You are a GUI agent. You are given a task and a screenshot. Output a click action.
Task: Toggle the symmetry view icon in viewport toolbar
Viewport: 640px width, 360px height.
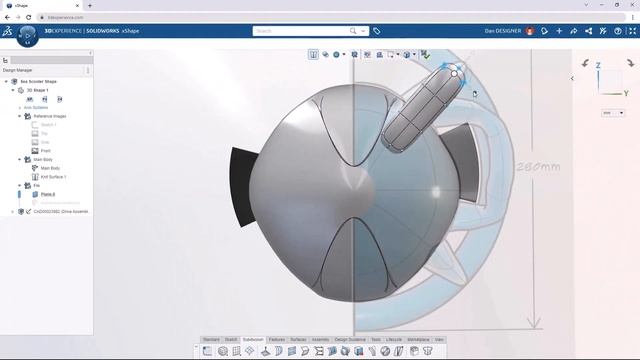coord(313,54)
